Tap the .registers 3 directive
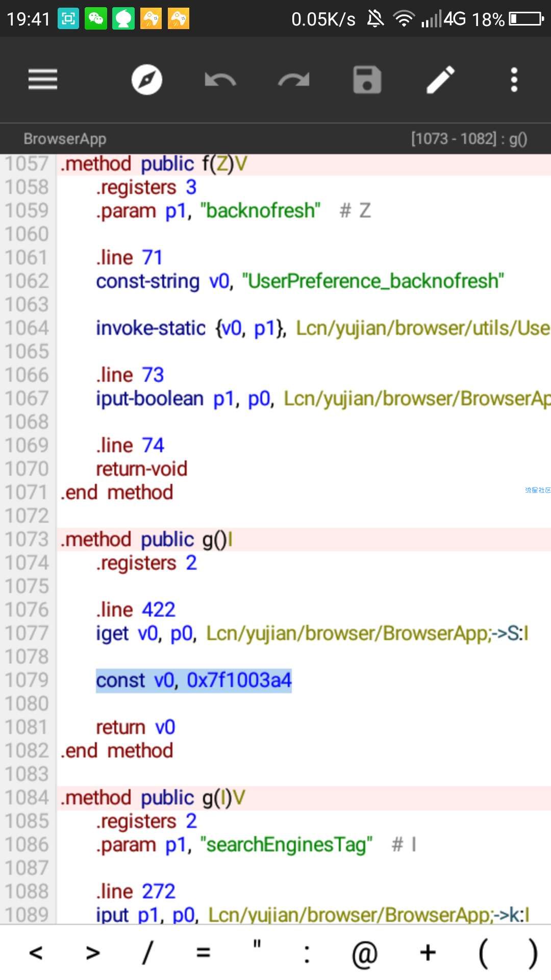Viewport: 551px width, 980px height. (146, 187)
